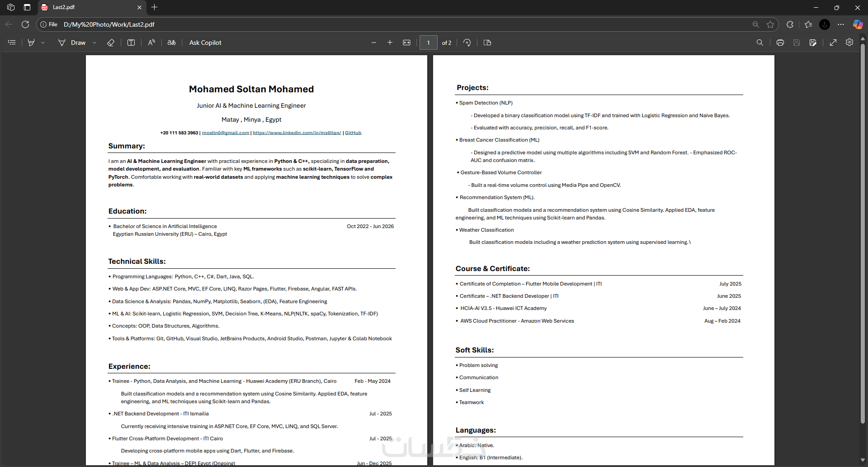Image resolution: width=868 pixels, height=467 pixels.
Task: Click the scroll down arrow
Action: (x=863, y=460)
